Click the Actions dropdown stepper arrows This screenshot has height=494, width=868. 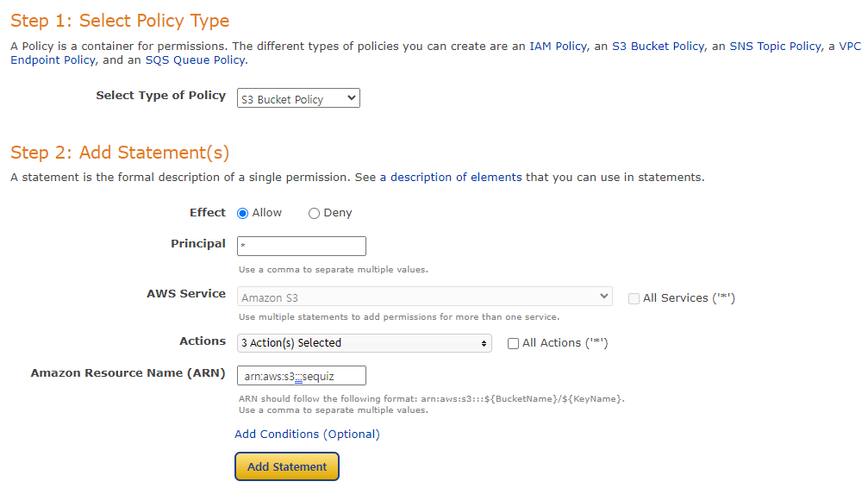tap(484, 343)
